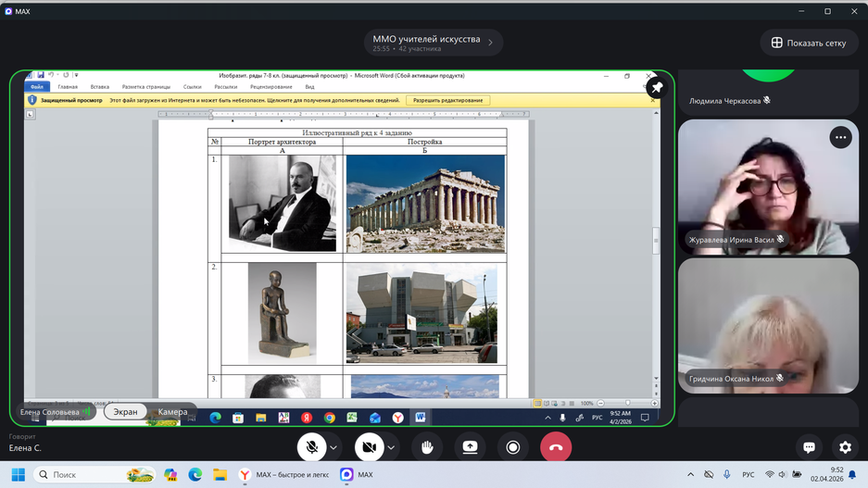The width and height of the screenshot is (868, 488).
Task: Unpin the shared screen with pin icon
Action: pyautogui.click(x=657, y=87)
